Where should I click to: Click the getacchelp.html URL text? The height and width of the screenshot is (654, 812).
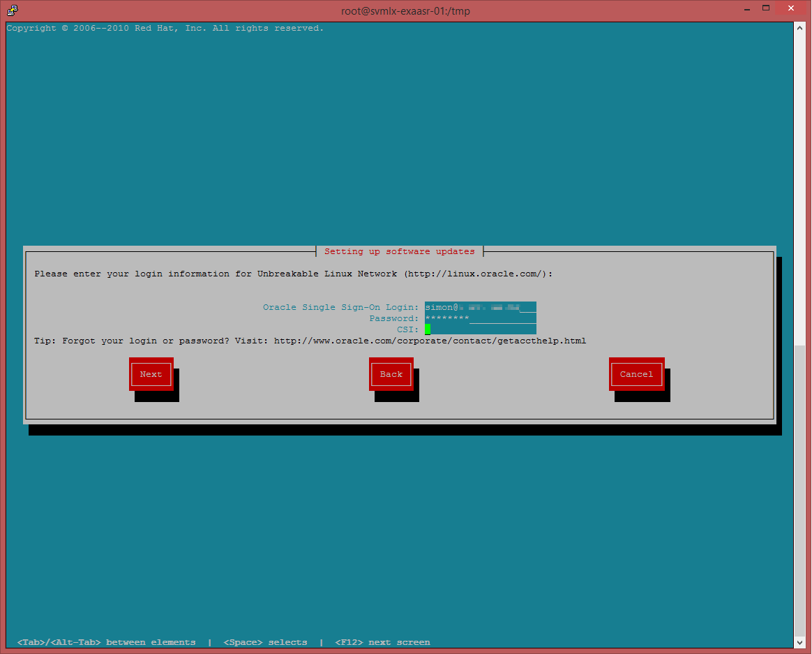[430, 341]
